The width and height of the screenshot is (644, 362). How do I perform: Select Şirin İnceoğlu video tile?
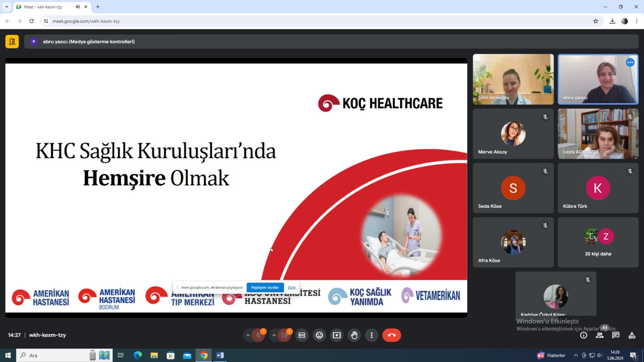click(513, 80)
